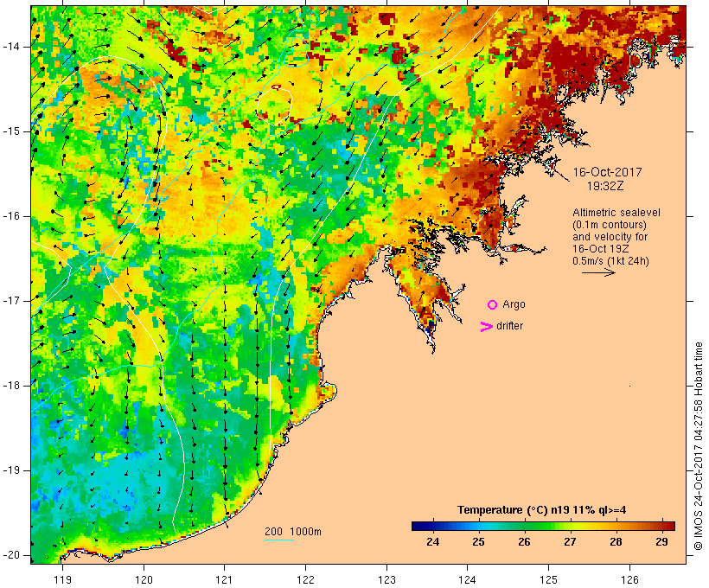Click the colorbar tick label '26'
This screenshot has height=588, width=709.
pyautogui.click(x=524, y=541)
